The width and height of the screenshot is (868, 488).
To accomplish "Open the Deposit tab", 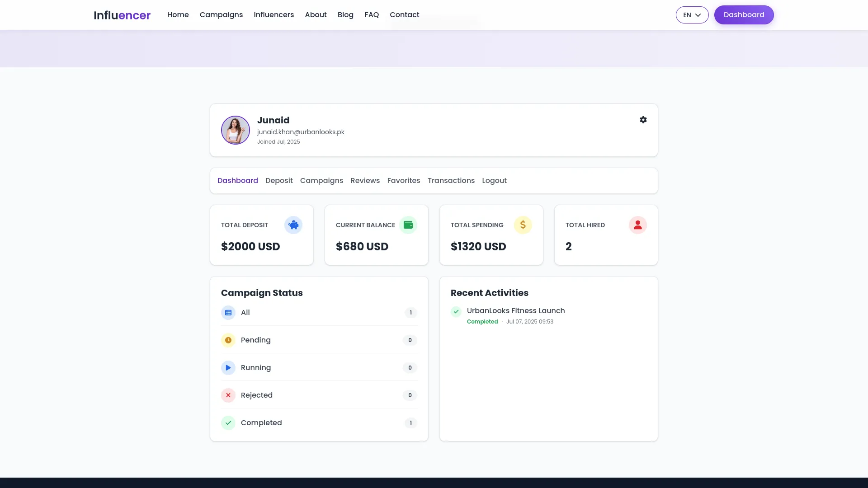I will 279,181.
